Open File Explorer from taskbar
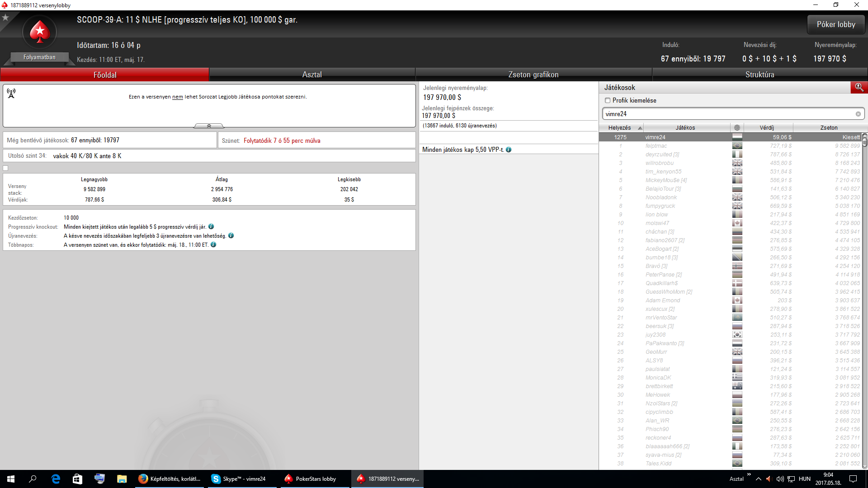 click(122, 479)
